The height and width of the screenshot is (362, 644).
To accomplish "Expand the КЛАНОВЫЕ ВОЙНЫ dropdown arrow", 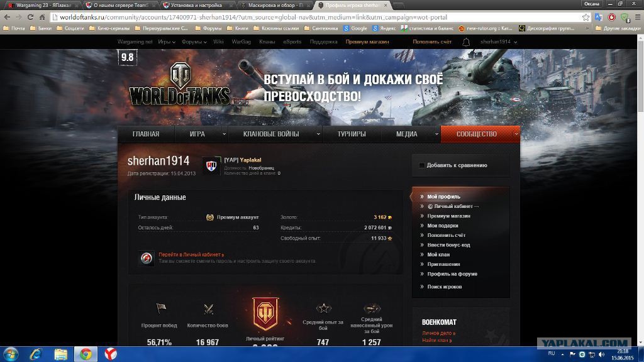I will (x=318, y=134).
